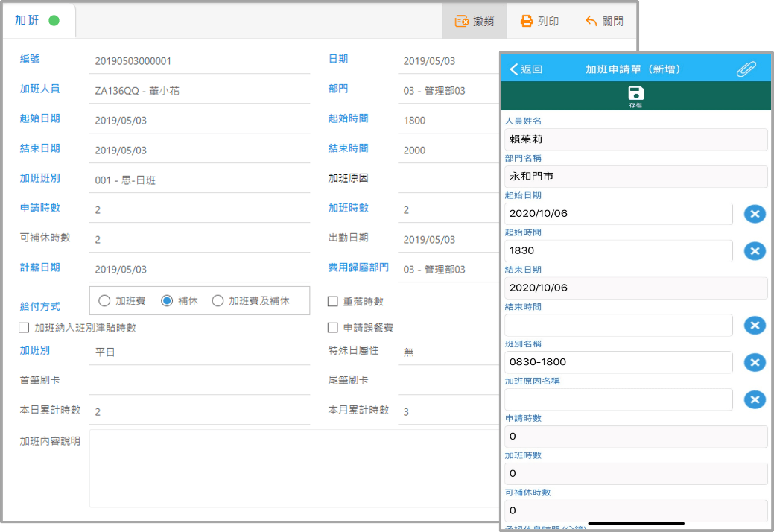Clear the empty 結束時間 field

(754, 326)
